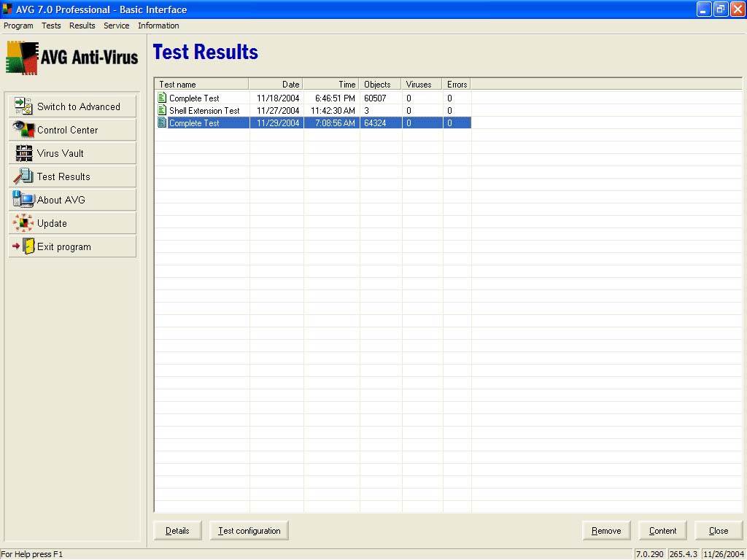Open the Program menu
747x560 pixels.
(x=18, y=26)
